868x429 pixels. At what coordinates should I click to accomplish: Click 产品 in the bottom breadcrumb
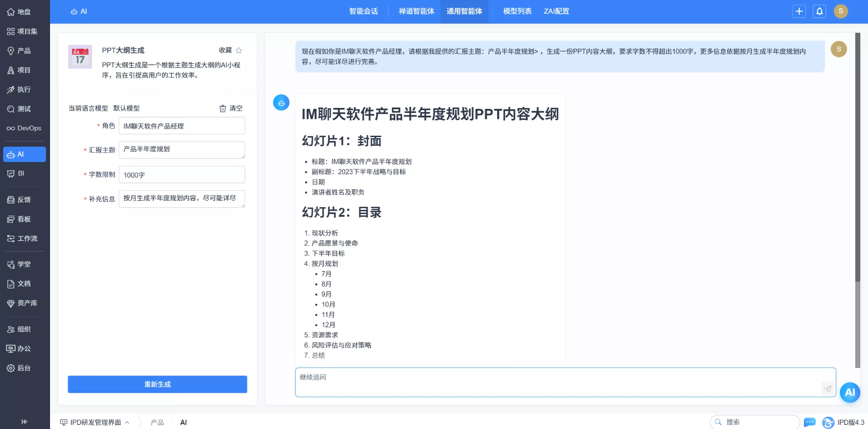click(157, 422)
